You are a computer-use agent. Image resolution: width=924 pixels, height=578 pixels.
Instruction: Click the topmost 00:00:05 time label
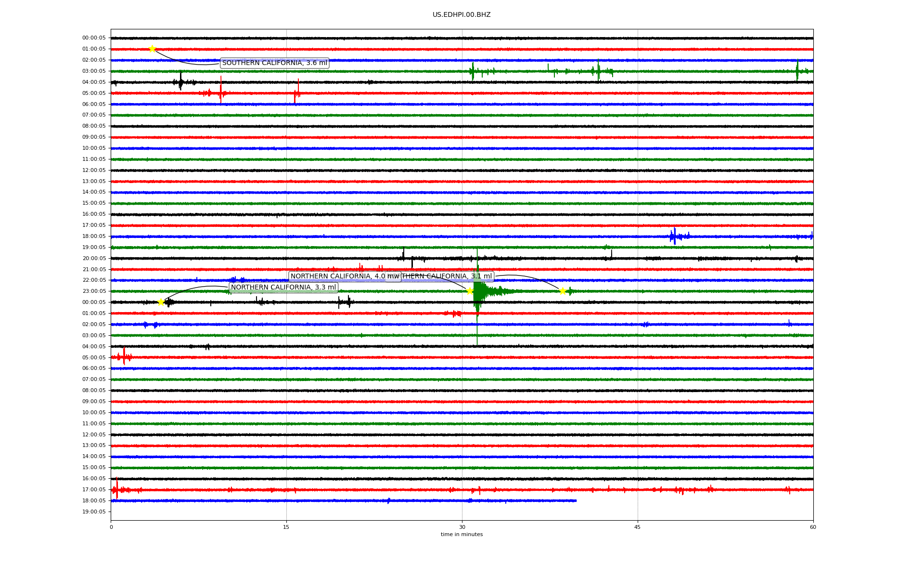coord(94,38)
